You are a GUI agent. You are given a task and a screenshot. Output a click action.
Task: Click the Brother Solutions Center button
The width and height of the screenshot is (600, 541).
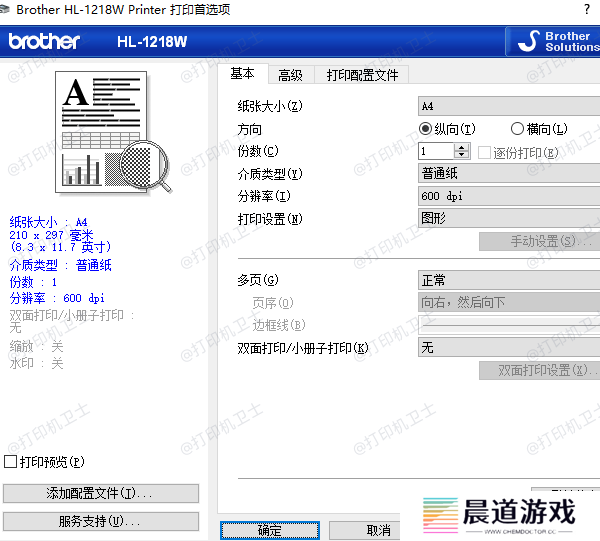pyautogui.click(x=553, y=42)
